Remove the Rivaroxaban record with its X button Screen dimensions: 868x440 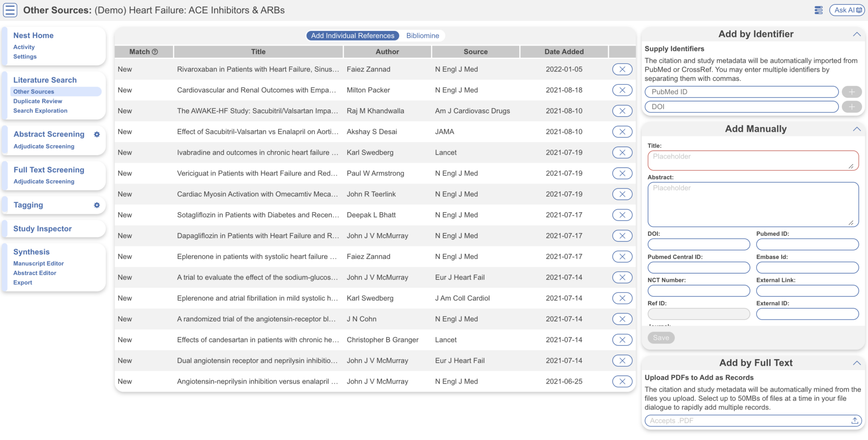622,69
